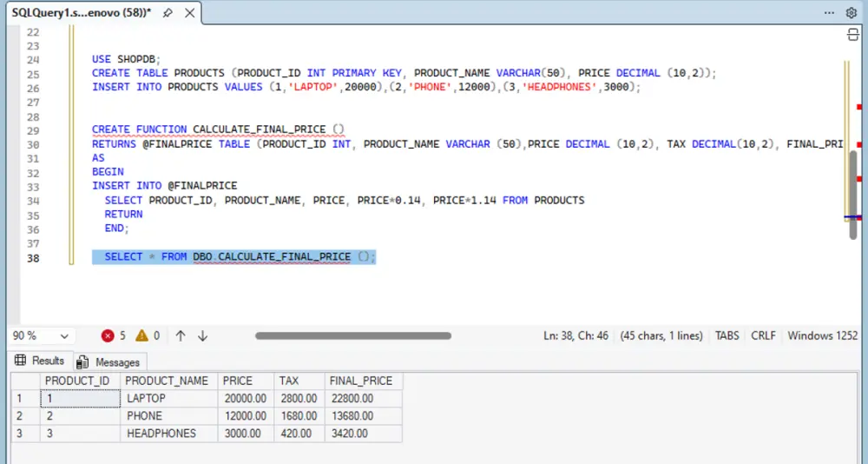Image resolution: width=868 pixels, height=464 pixels.
Task: Click the INSERT INTO PRODUCTS VALUES line
Action: point(366,87)
